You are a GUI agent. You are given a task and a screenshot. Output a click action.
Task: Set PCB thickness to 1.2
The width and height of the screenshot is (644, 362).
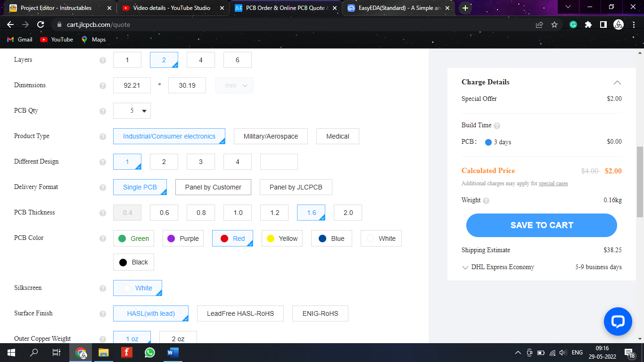pyautogui.click(x=274, y=213)
